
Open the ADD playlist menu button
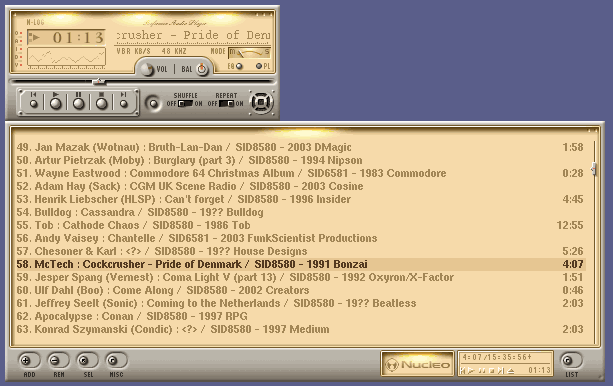(x=26, y=360)
